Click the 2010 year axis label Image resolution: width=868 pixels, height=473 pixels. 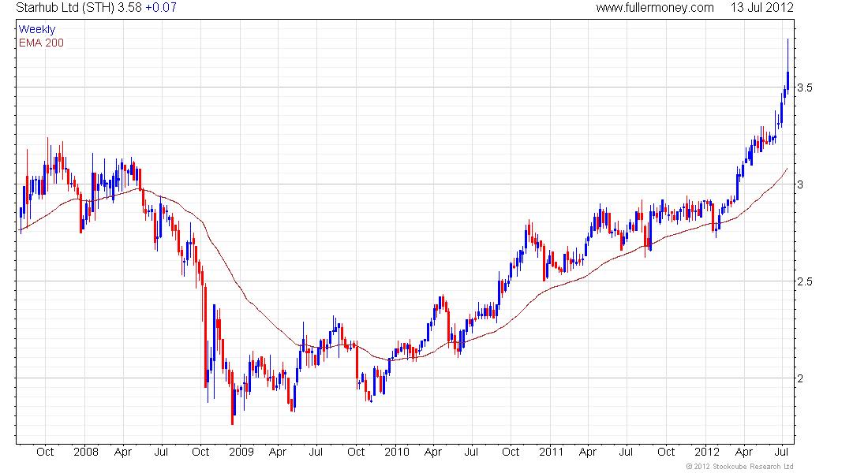pos(397,452)
